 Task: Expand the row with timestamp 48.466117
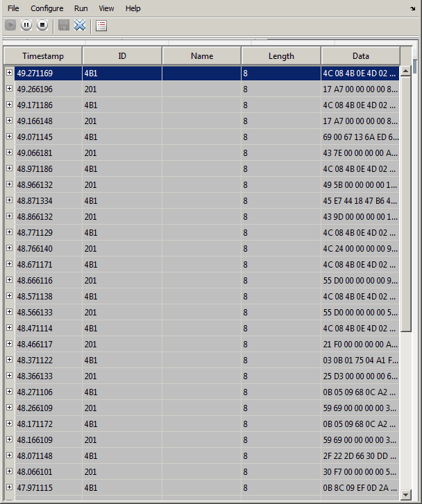(x=9, y=344)
